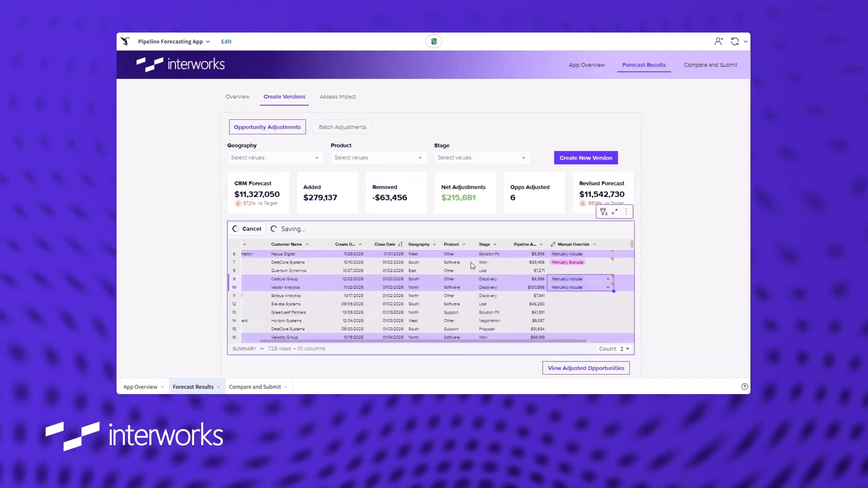Select the Elevate Systems customer cell
This screenshot has width=868, height=488.
(x=286, y=305)
